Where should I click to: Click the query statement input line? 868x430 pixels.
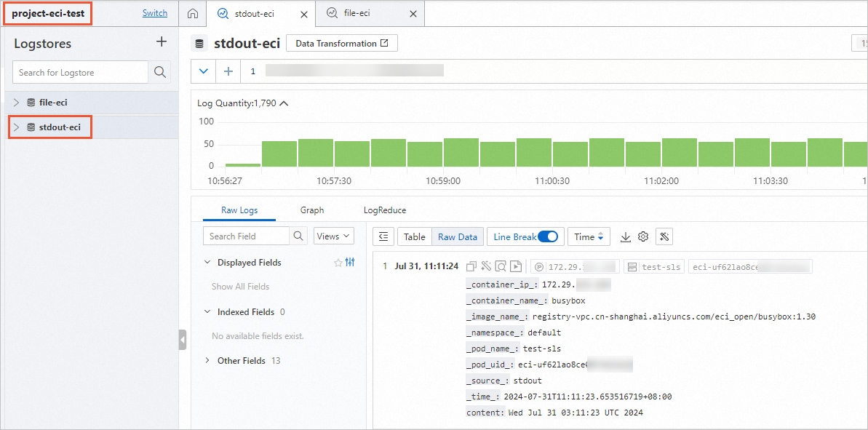tap(554, 71)
